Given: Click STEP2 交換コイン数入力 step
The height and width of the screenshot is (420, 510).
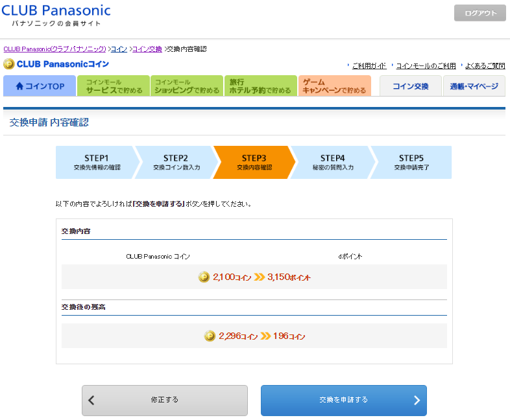Looking at the screenshot, I should 176,162.
